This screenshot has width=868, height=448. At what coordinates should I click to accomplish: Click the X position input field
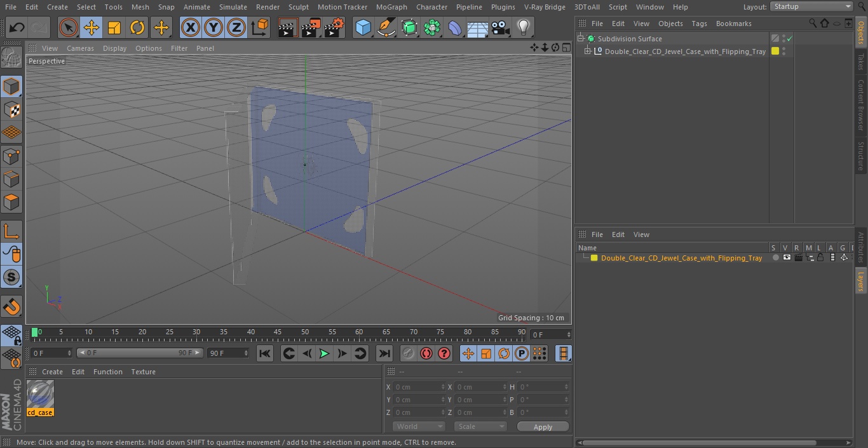419,387
